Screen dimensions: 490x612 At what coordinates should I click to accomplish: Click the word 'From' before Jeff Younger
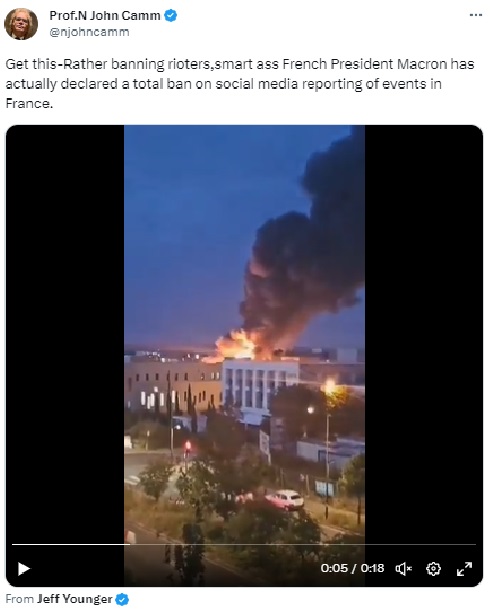(x=20, y=599)
